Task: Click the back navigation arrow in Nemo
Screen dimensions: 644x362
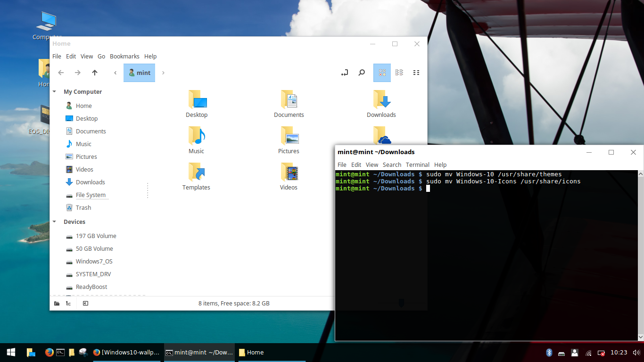Action: tap(61, 73)
